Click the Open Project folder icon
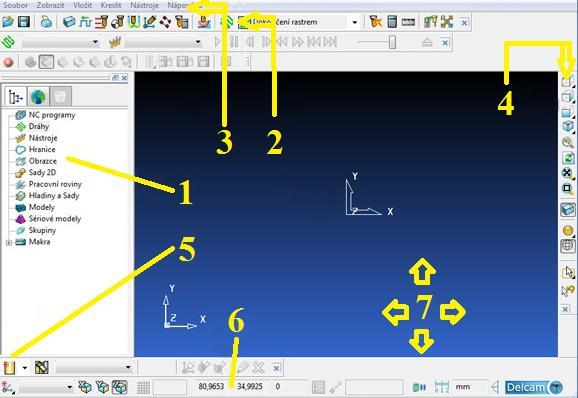578x398 pixels. click(x=8, y=22)
